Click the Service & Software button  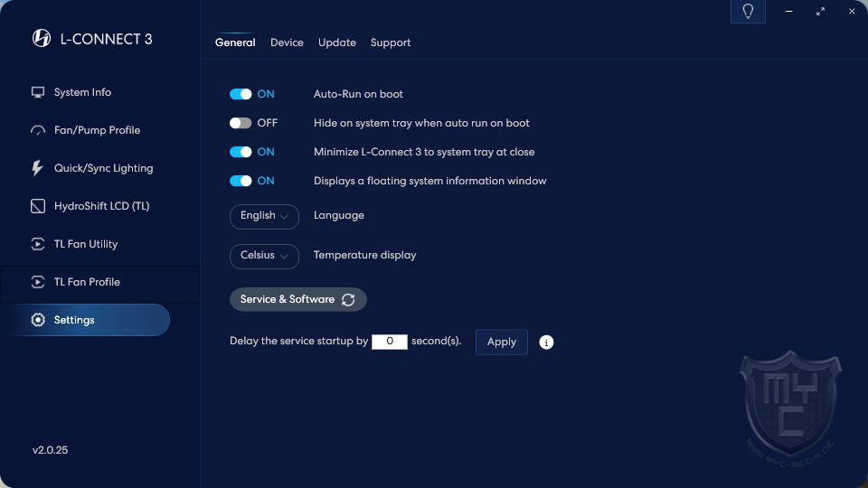pos(297,299)
